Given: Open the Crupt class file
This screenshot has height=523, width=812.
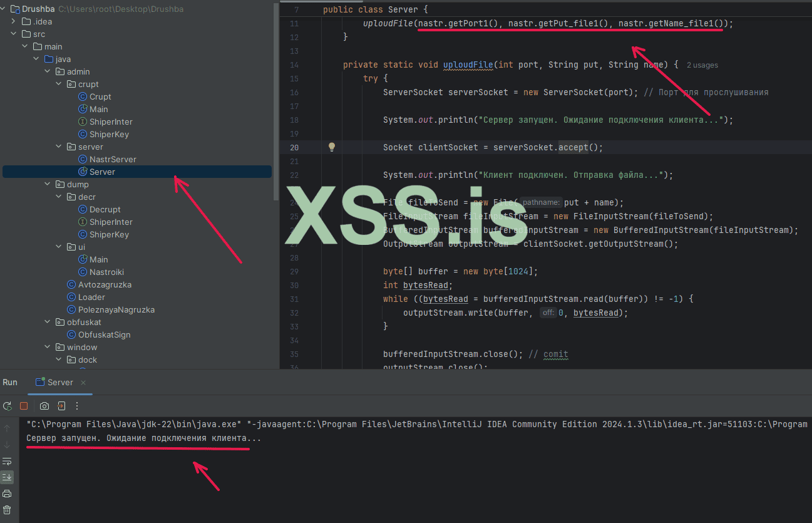Looking at the screenshot, I should [x=100, y=96].
